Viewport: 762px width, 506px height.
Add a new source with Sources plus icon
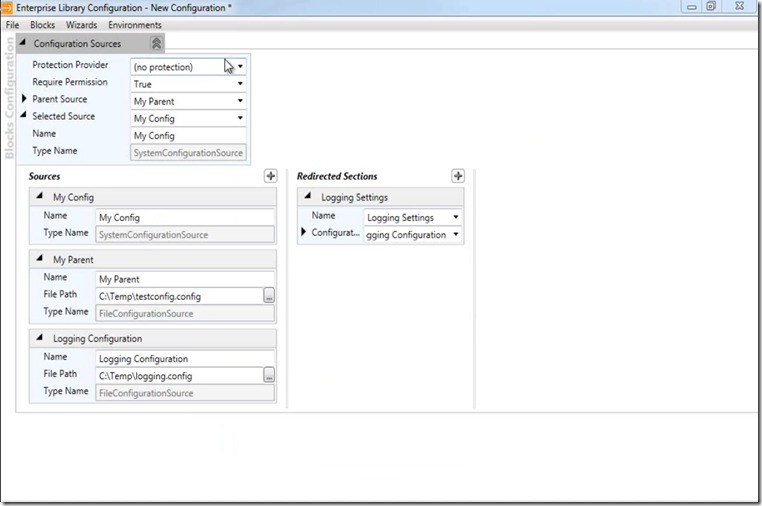[271, 176]
